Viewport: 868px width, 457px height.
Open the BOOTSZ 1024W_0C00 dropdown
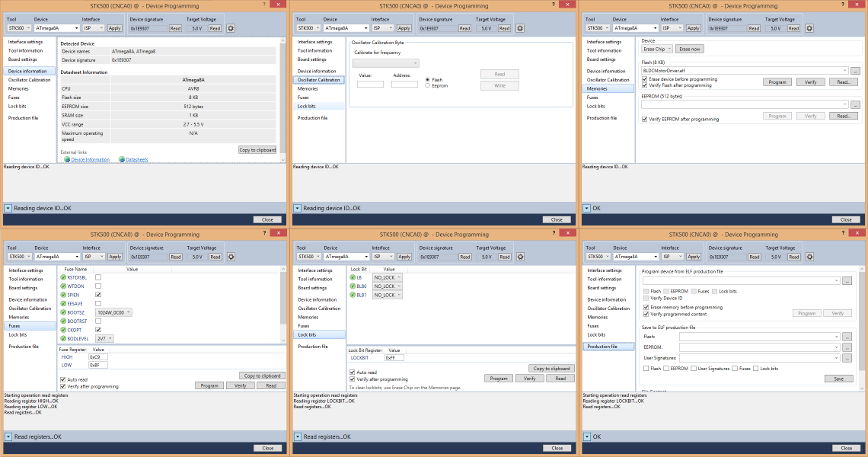(113, 312)
